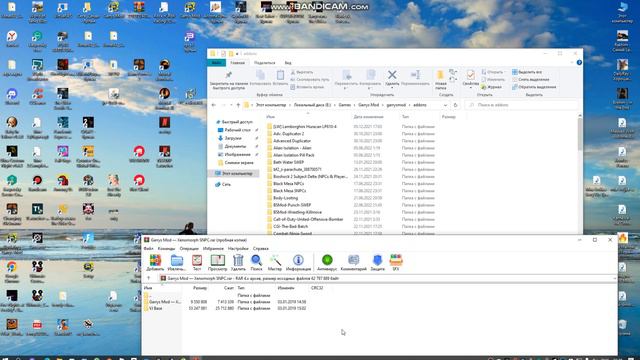
Task: Click the SFX icon in WinRAR
Action: (396, 260)
